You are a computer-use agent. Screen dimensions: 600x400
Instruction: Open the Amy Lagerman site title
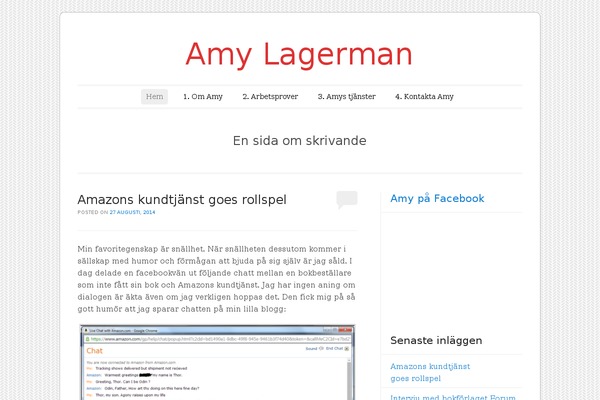coord(299,54)
